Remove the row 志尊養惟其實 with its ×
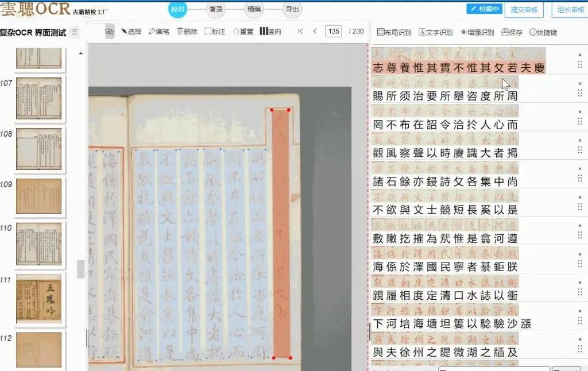Viewport: 588px width, 371px height. pyautogui.click(x=580, y=55)
